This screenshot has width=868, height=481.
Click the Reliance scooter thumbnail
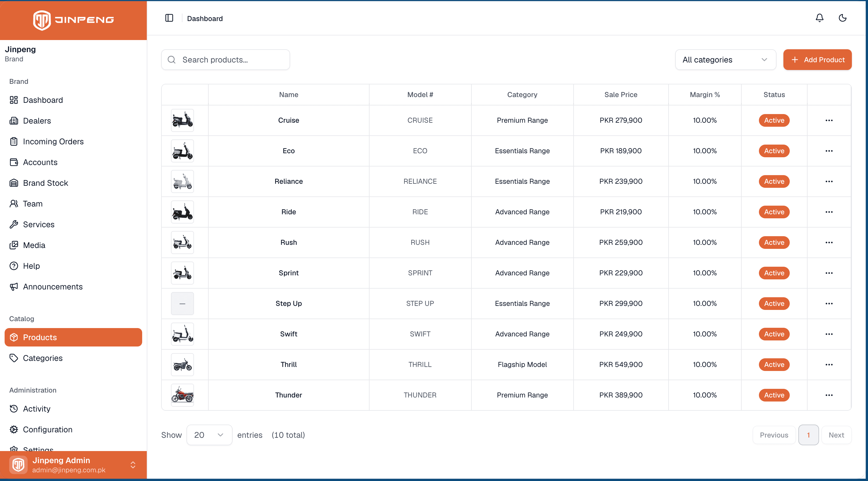(x=182, y=181)
